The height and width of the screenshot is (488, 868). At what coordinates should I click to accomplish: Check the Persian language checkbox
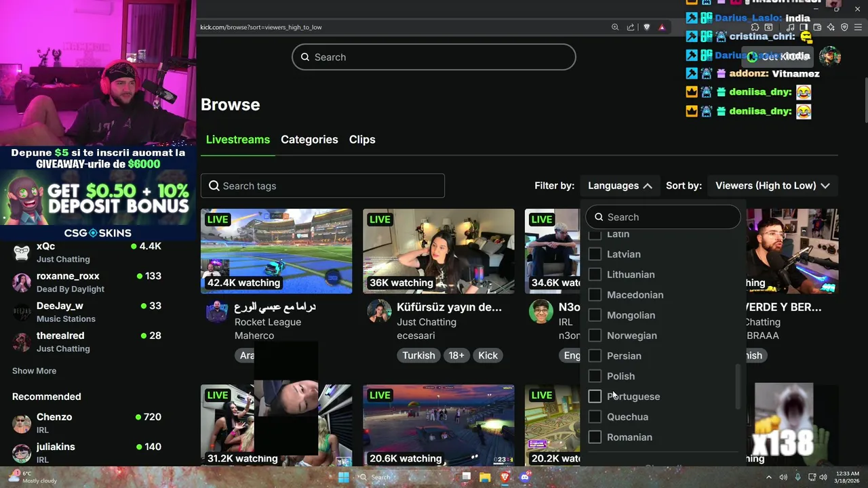pyautogui.click(x=595, y=356)
